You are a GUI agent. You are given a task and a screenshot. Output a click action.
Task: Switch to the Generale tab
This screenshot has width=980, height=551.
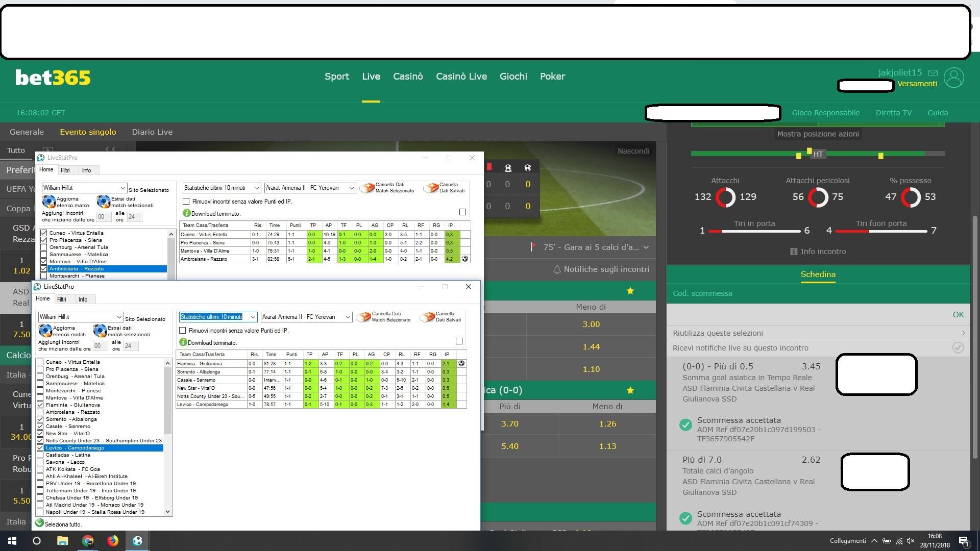pos(27,132)
